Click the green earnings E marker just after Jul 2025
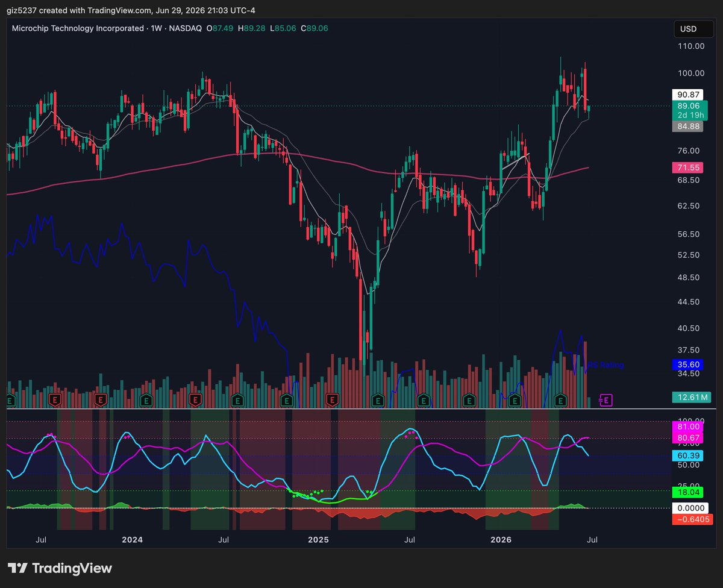This screenshot has height=588, width=723. click(423, 399)
